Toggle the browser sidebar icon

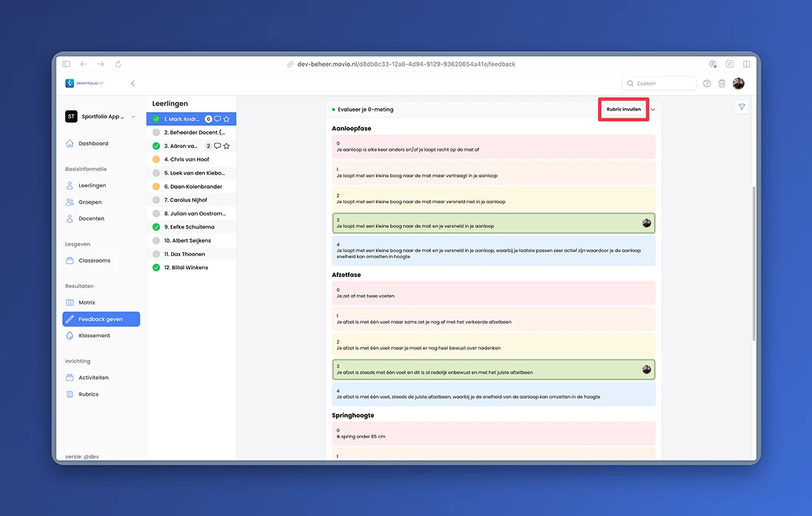(67, 64)
